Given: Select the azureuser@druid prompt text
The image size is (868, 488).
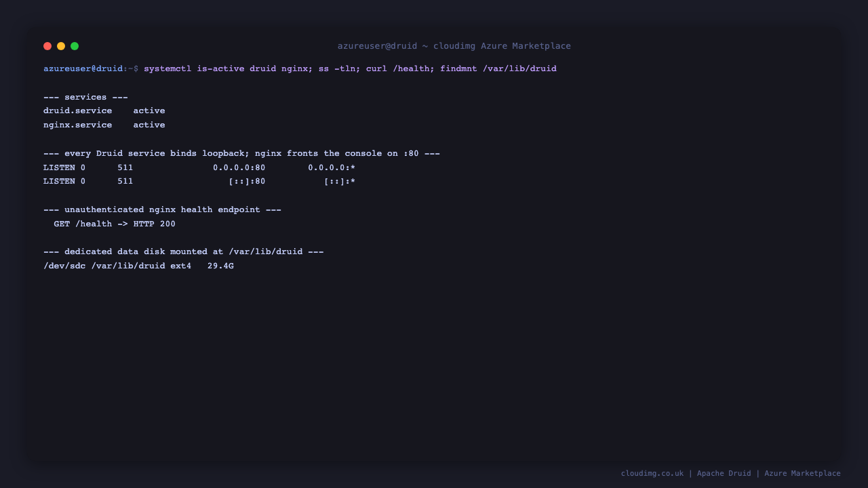Looking at the screenshot, I should [83, 68].
